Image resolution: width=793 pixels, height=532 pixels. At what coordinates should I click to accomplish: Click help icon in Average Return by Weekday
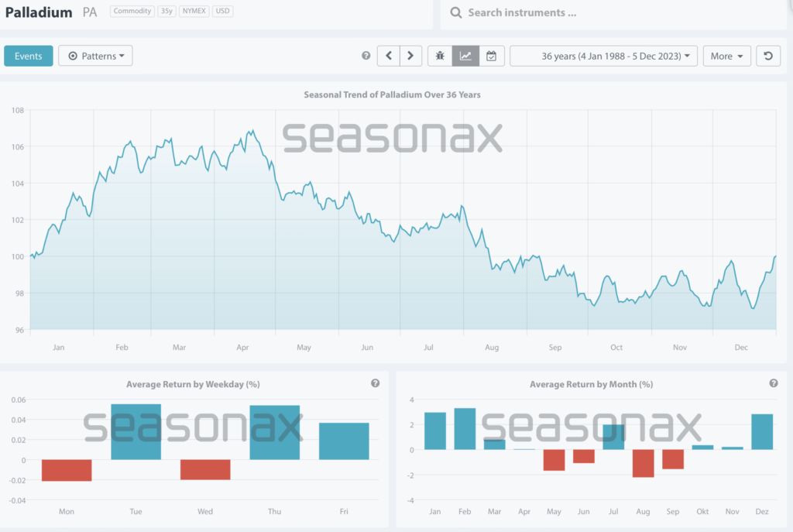pos(375,383)
